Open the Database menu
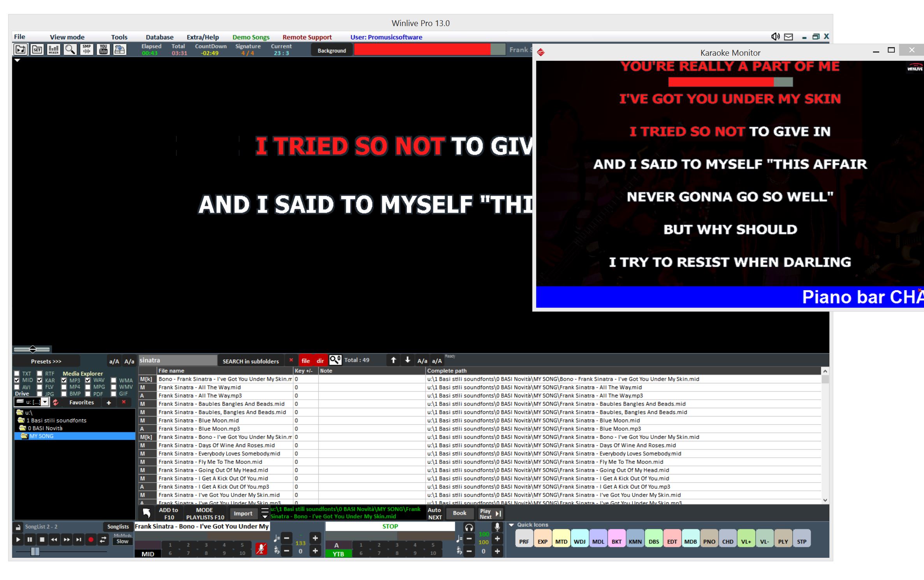Screen dimensions: 924x580 point(160,37)
